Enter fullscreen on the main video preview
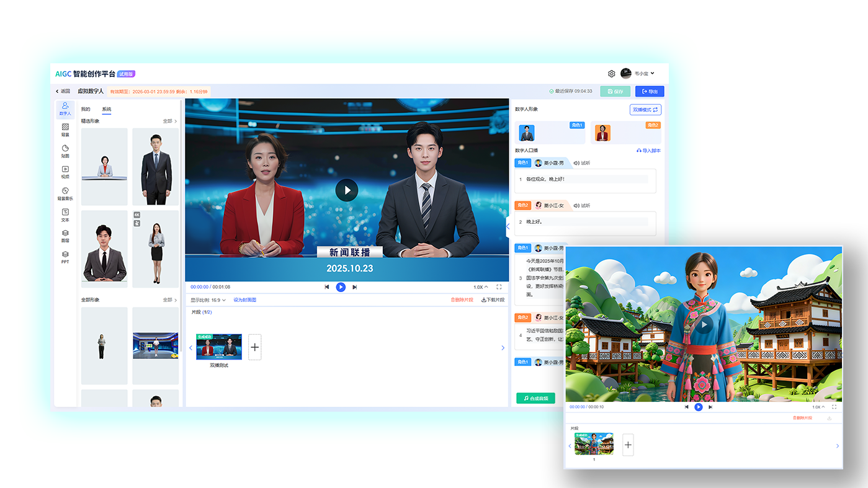Image resolution: width=868 pixels, height=488 pixels. (x=499, y=287)
